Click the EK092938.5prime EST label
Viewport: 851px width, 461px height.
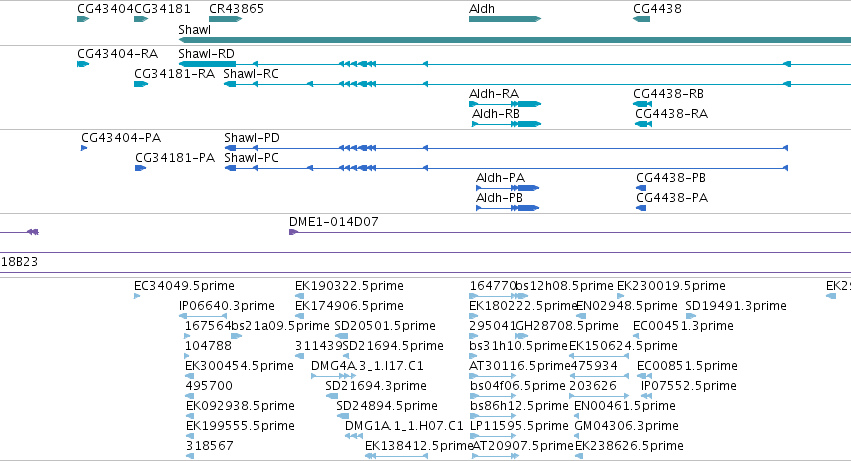[x=240, y=407]
